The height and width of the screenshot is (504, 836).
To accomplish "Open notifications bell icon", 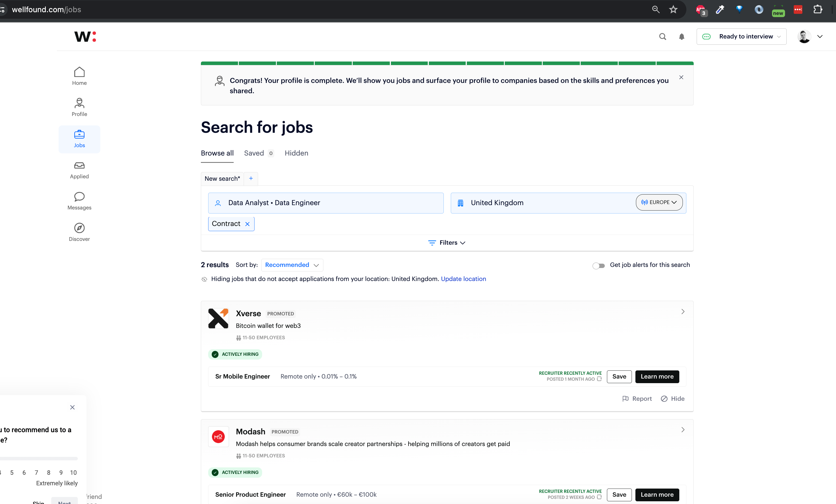I will tap(681, 37).
